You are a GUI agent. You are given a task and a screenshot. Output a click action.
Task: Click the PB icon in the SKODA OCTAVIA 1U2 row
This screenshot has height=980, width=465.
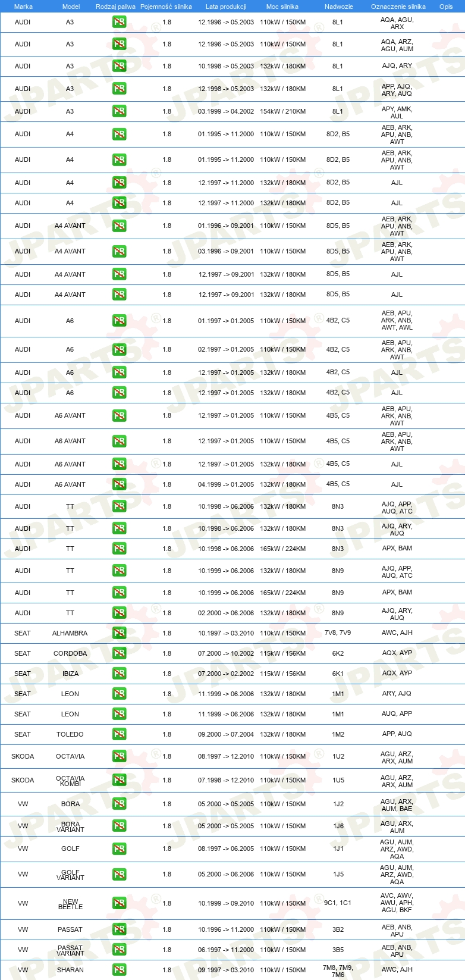tap(120, 756)
